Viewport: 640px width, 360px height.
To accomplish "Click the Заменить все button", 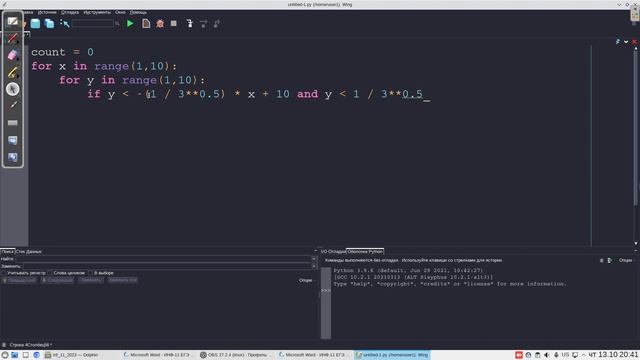I will click(122, 280).
